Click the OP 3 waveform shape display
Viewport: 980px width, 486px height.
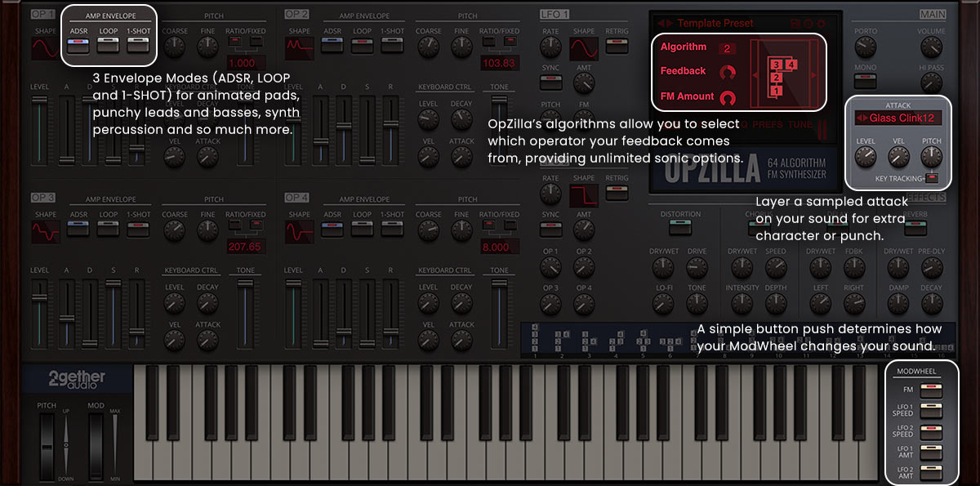(x=45, y=233)
